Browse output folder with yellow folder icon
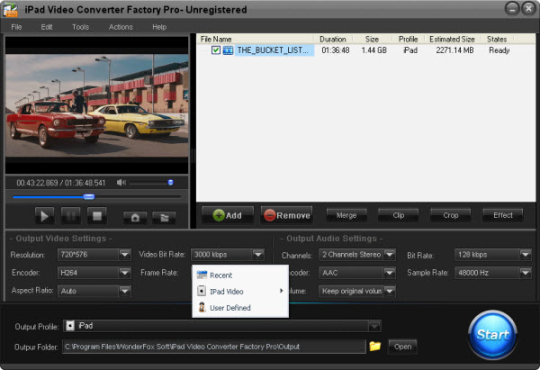The image size is (540, 370). (375, 346)
